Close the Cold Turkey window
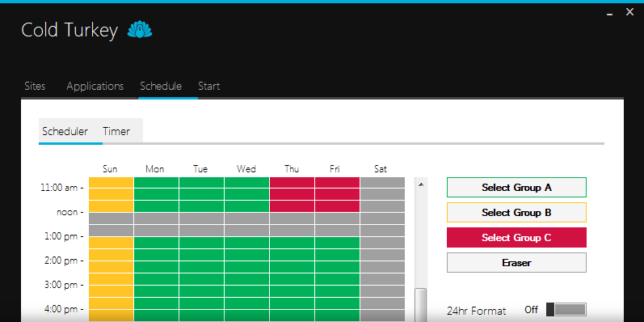 point(629,12)
